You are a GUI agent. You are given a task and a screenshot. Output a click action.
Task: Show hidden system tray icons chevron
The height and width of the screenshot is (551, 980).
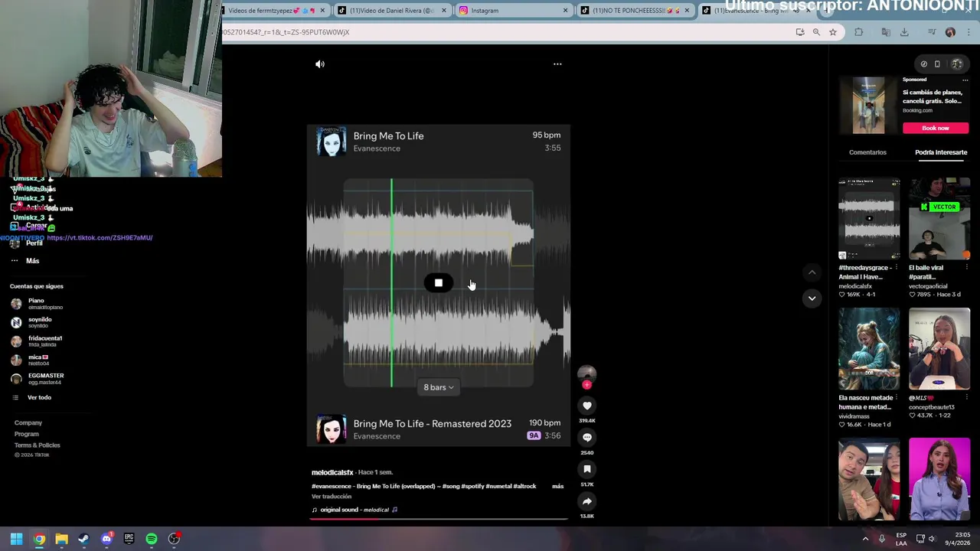pos(866,539)
